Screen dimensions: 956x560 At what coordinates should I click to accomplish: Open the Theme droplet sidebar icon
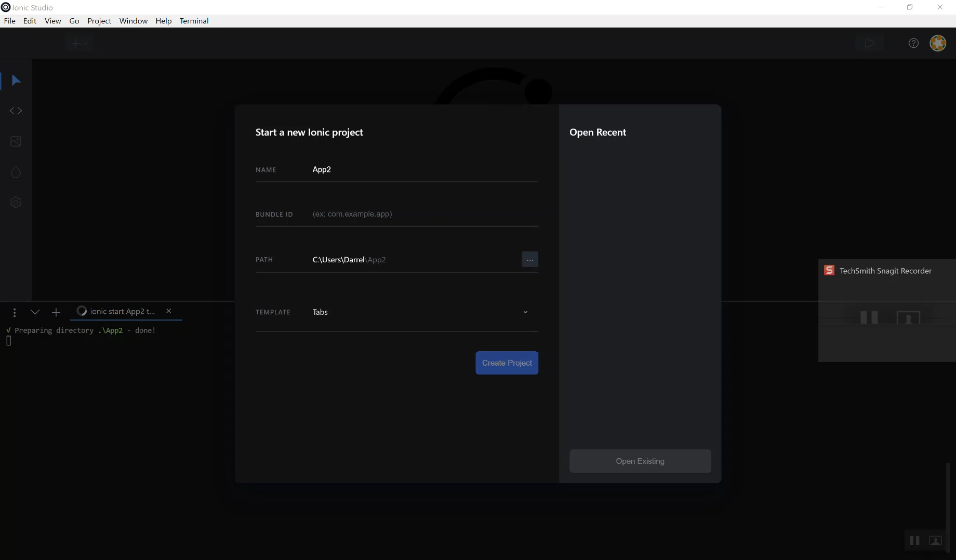(16, 172)
